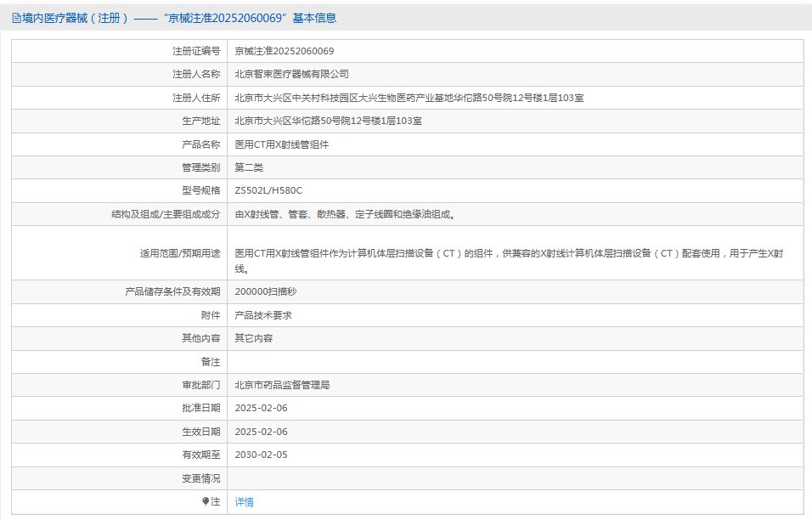Image resolution: width=812 pixels, height=520 pixels.
Task: Click the bullet icon beside 注 label
Action: tap(206, 501)
